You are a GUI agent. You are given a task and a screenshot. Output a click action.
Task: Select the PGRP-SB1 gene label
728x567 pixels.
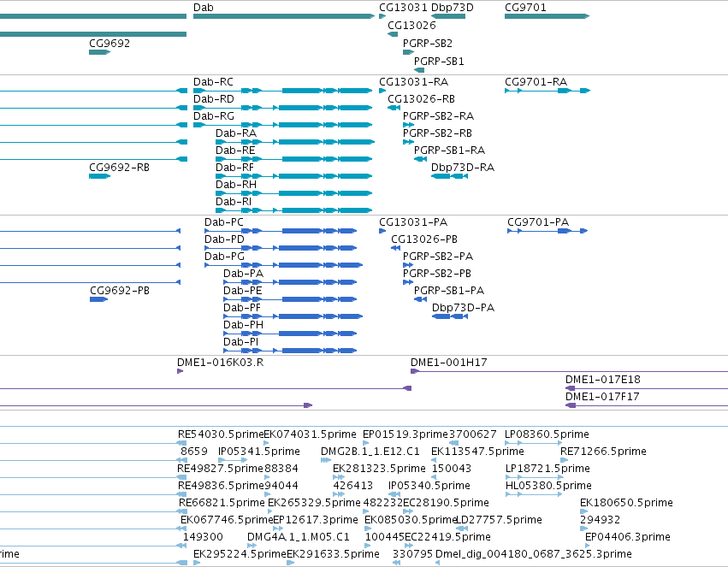439,62
